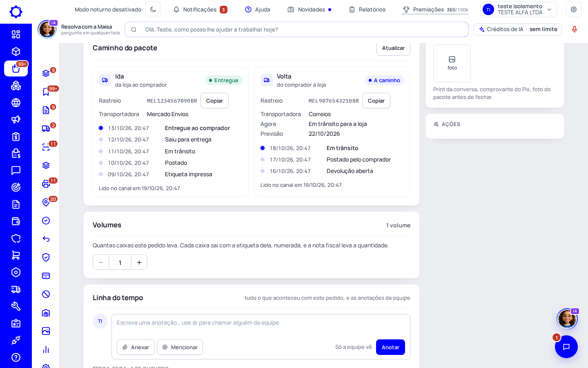The width and height of the screenshot is (588, 368).
Task: Open the dashboard grid icon in the blue sidebar
Action: point(16,34)
